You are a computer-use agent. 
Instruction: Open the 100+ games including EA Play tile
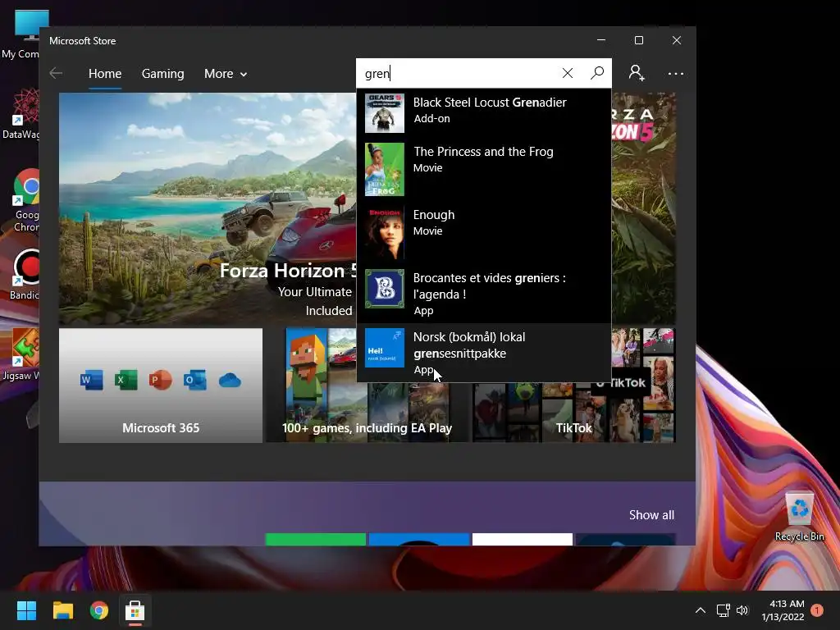(x=367, y=386)
